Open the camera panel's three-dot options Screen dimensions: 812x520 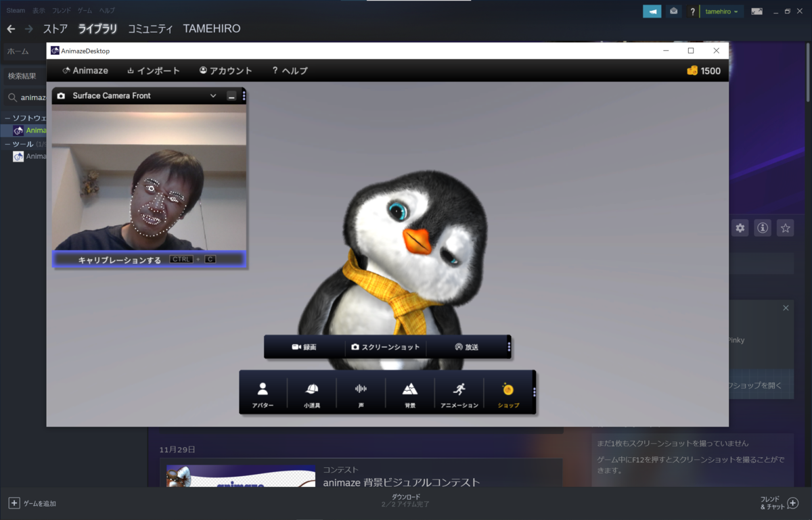[244, 96]
